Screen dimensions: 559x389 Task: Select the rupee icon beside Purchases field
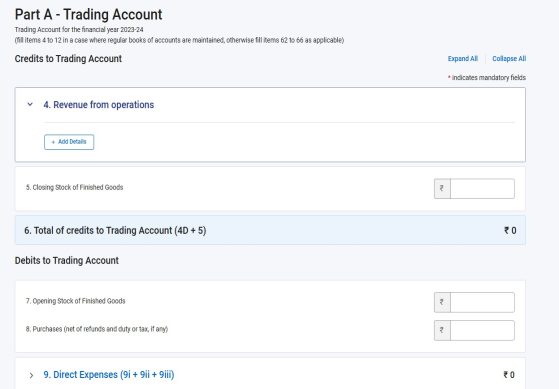click(x=442, y=331)
